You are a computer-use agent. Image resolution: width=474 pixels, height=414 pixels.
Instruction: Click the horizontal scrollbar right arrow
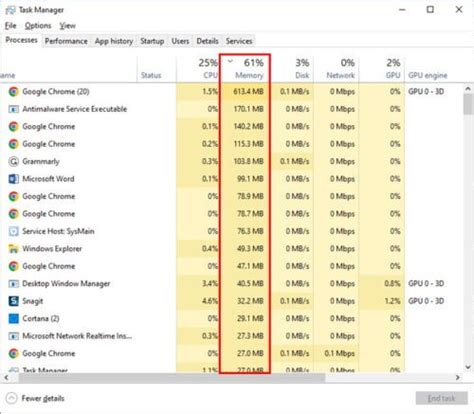click(457, 378)
